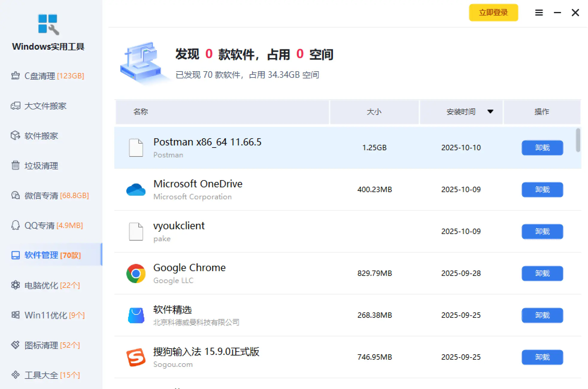588x389 pixels.
Task: Click the 软件搬家 box icon
Action: [15, 136]
